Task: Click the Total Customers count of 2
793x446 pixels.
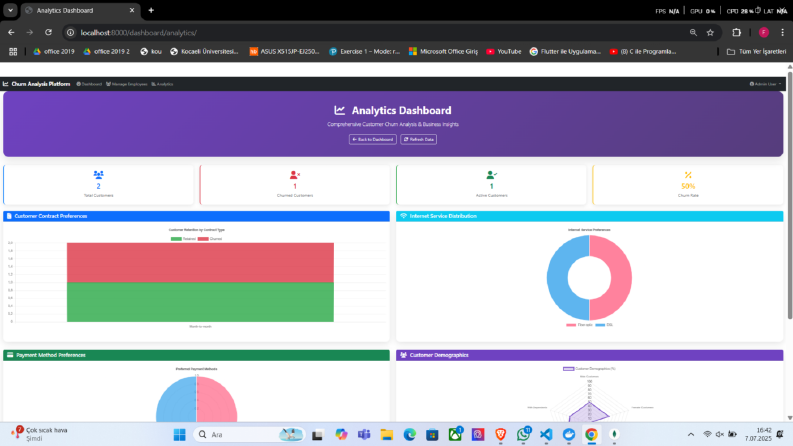Action: pos(99,186)
